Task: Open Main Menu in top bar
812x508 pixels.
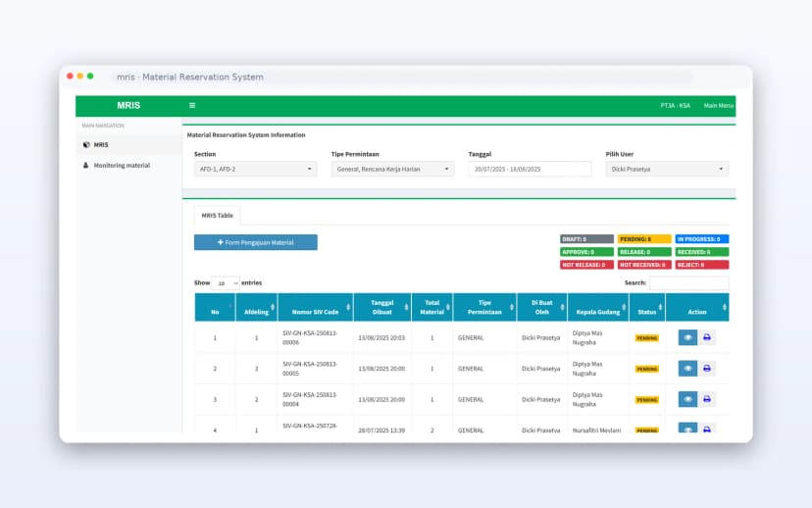Action: tap(718, 105)
